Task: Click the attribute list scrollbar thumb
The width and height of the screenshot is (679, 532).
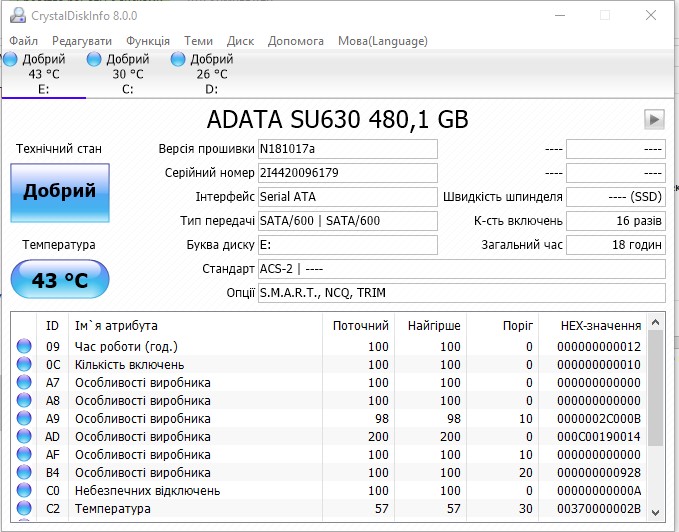Action: click(x=656, y=388)
